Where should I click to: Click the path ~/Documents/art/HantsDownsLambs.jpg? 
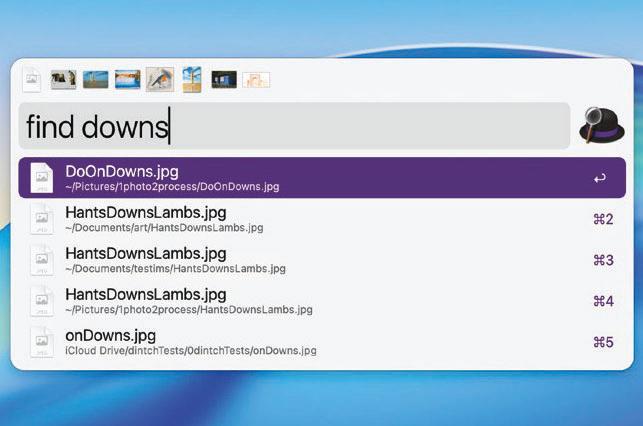click(164, 228)
